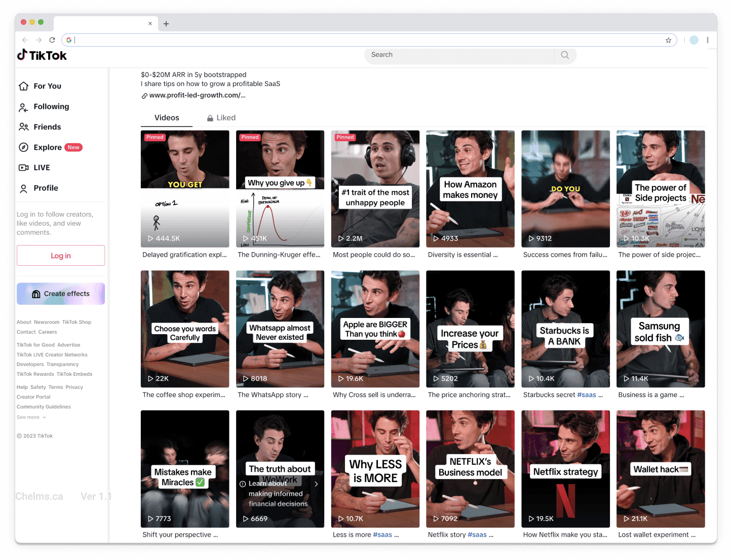Click the For You home icon
The width and height of the screenshot is (732, 560).
click(24, 86)
